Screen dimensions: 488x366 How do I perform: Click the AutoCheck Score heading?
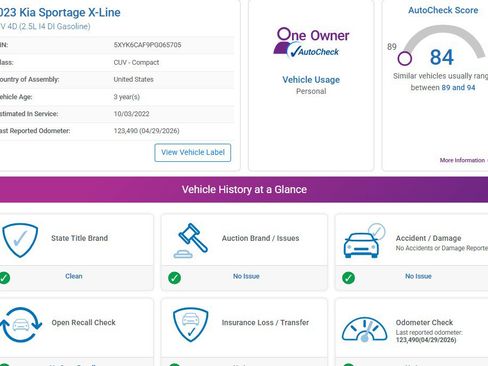click(443, 10)
